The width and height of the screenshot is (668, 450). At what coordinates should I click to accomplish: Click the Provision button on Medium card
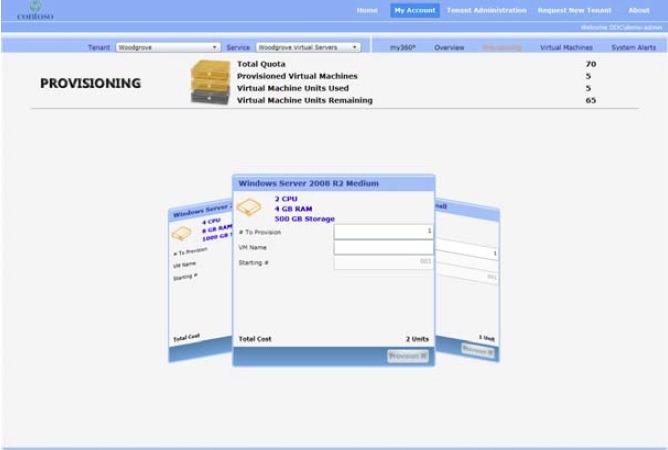[x=408, y=356]
